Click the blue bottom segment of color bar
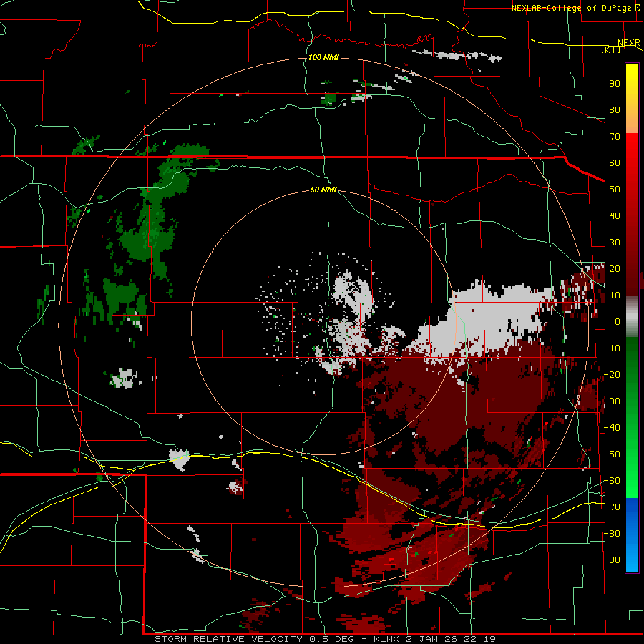 [632, 535]
